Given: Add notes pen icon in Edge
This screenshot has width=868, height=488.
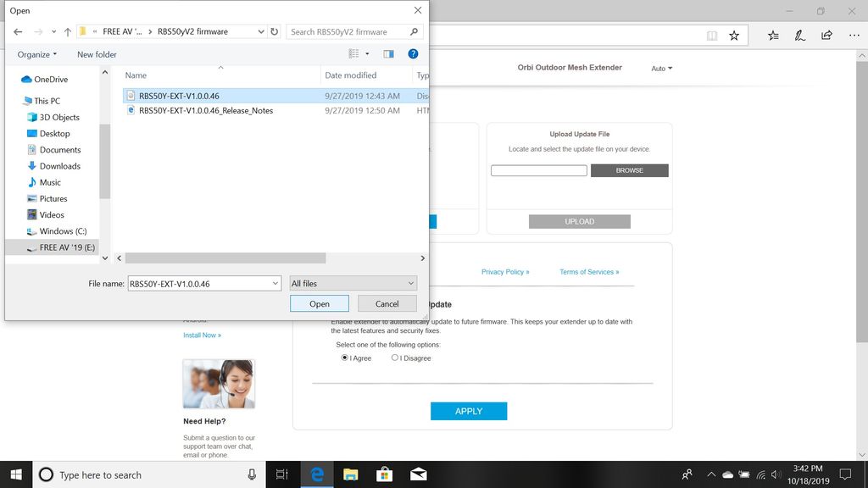Looking at the screenshot, I should click(800, 36).
